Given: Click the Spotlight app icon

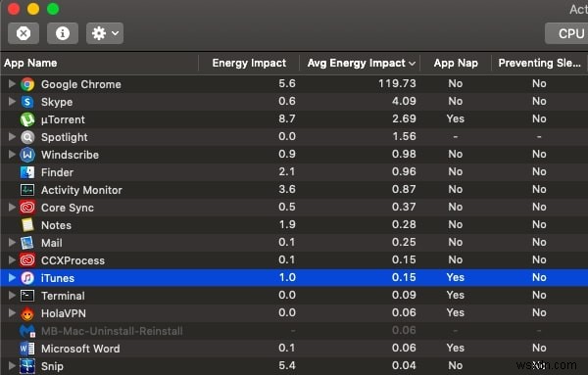Looking at the screenshot, I should coord(27,137).
